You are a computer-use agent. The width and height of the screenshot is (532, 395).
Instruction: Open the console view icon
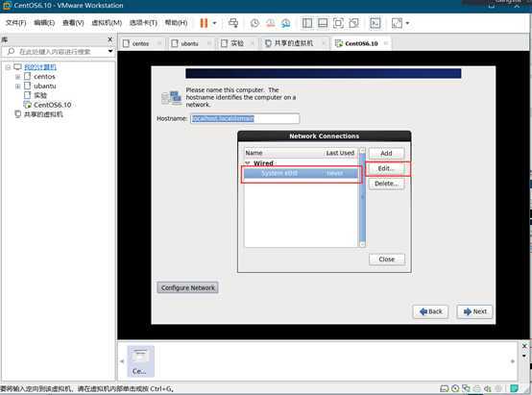[x=375, y=23]
